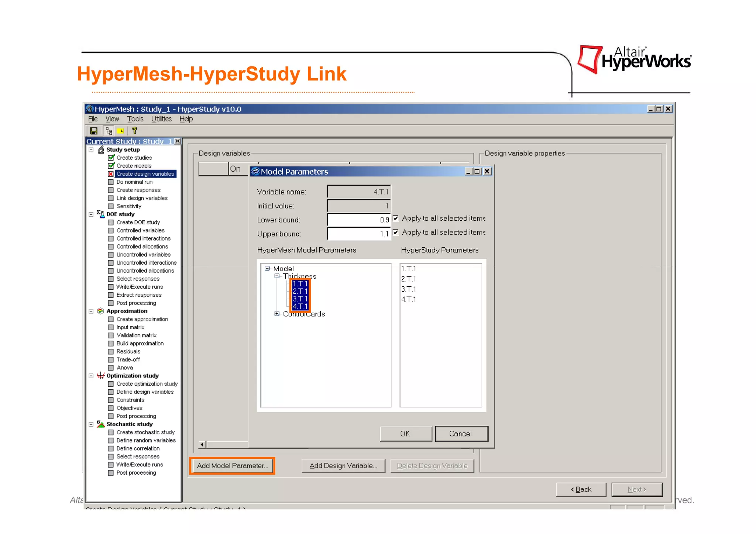
Task: Select Trade-off step
Action: [128, 359]
